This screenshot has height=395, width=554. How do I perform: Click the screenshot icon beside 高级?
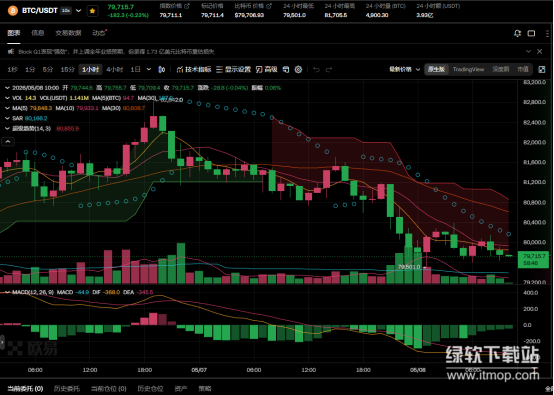(286, 69)
